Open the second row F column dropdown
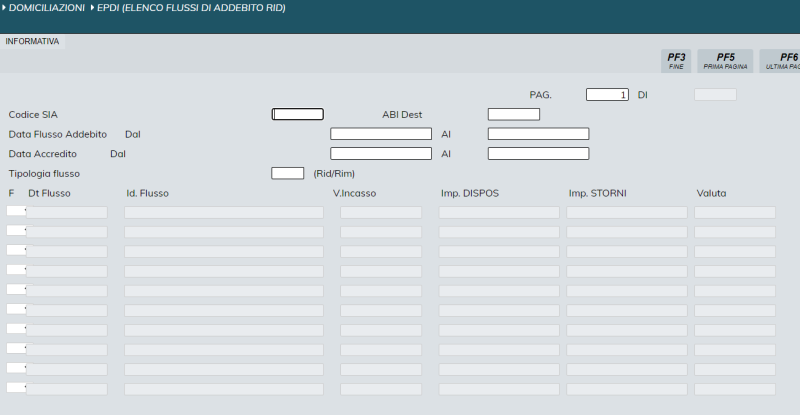 [x=16, y=231]
